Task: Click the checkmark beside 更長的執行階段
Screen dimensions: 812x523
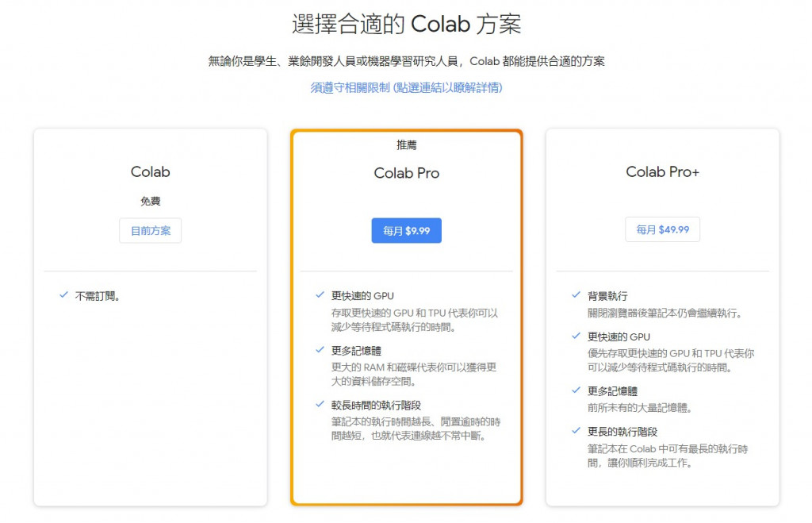Action: point(576,431)
